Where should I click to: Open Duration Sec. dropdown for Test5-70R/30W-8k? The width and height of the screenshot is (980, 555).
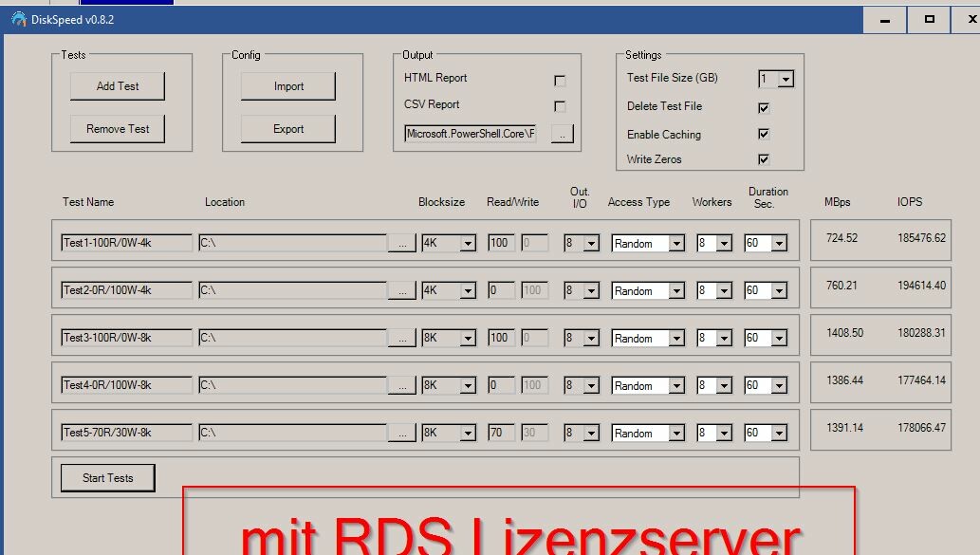pyautogui.click(x=779, y=434)
